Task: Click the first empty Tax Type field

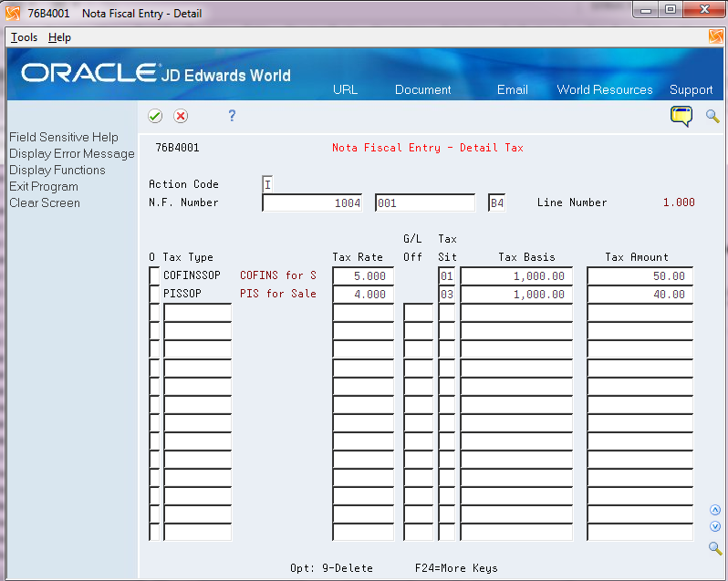Action: click(x=197, y=312)
